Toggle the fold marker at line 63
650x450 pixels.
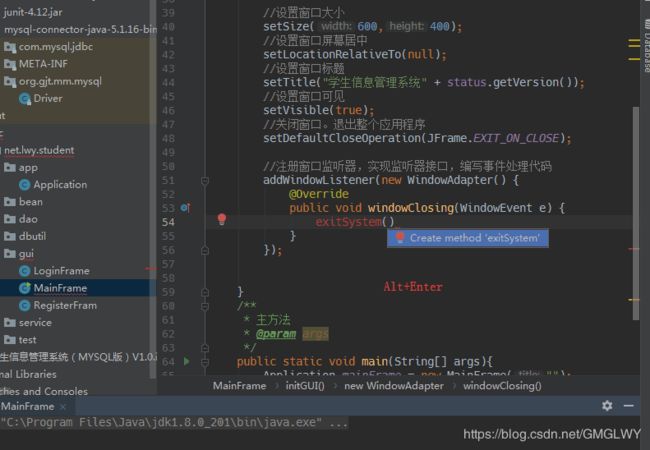tap(205, 348)
